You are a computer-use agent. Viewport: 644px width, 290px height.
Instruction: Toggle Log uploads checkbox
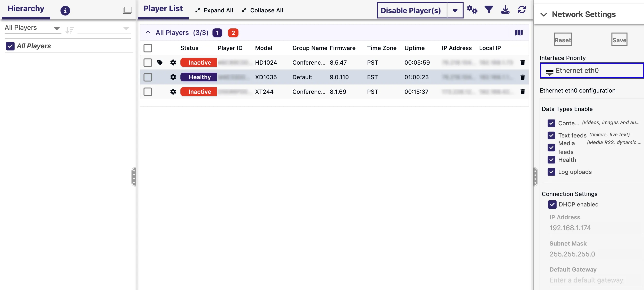click(551, 172)
